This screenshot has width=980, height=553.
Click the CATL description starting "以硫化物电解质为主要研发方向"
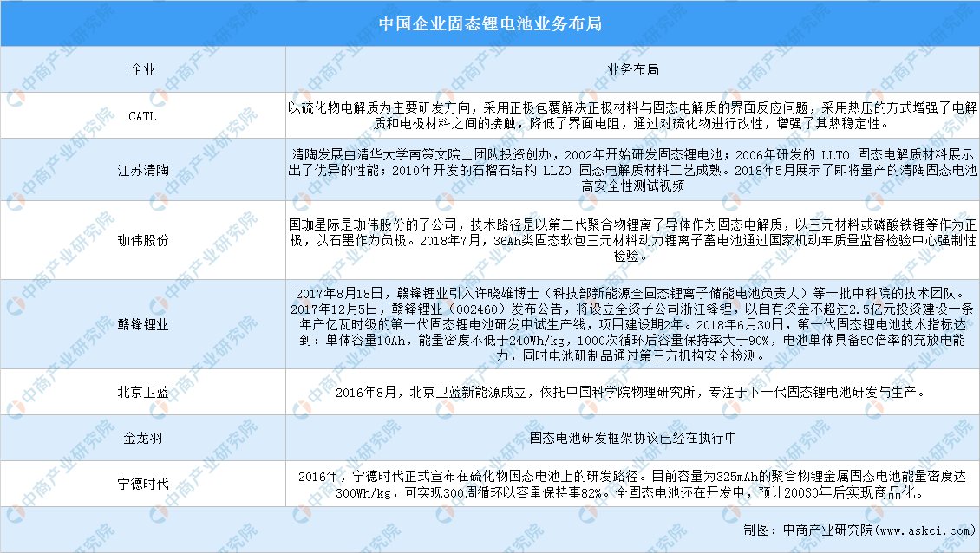[x=632, y=115]
